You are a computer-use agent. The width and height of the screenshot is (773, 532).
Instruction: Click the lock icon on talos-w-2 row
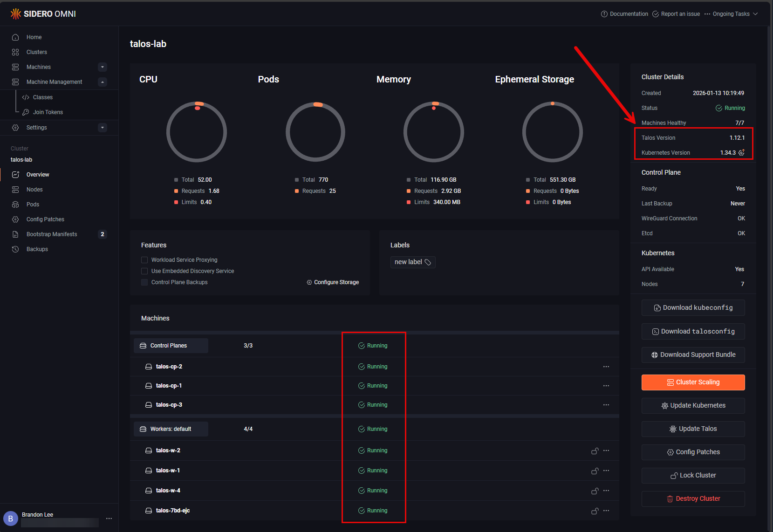tap(595, 450)
